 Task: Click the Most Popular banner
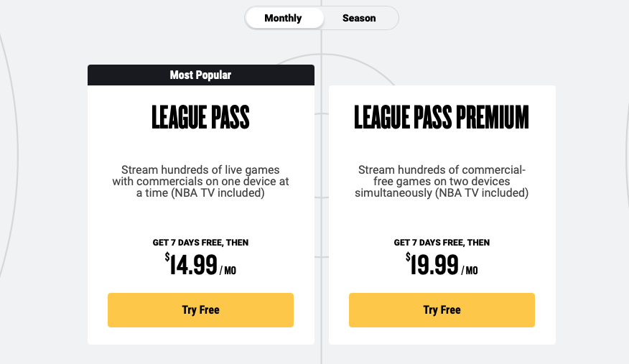point(201,75)
